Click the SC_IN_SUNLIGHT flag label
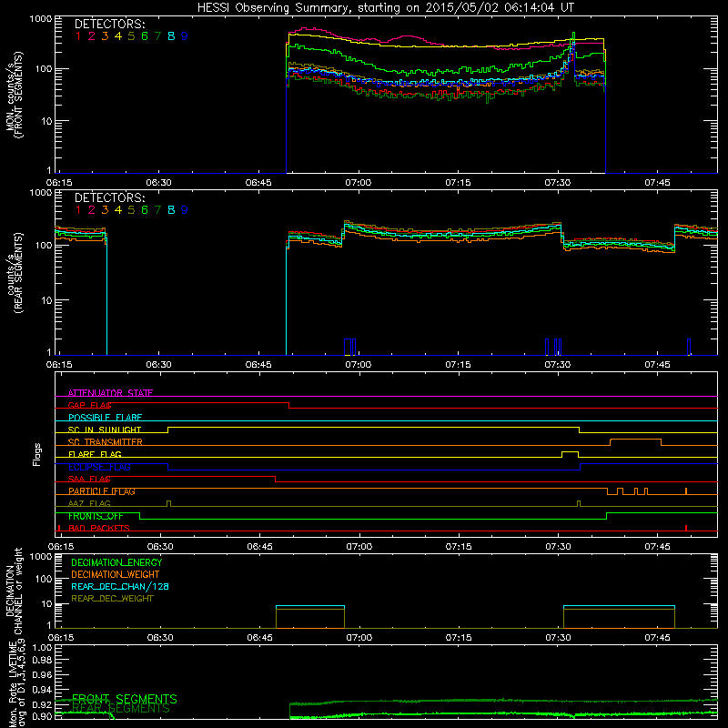The height and width of the screenshot is (728, 728). [105, 430]
